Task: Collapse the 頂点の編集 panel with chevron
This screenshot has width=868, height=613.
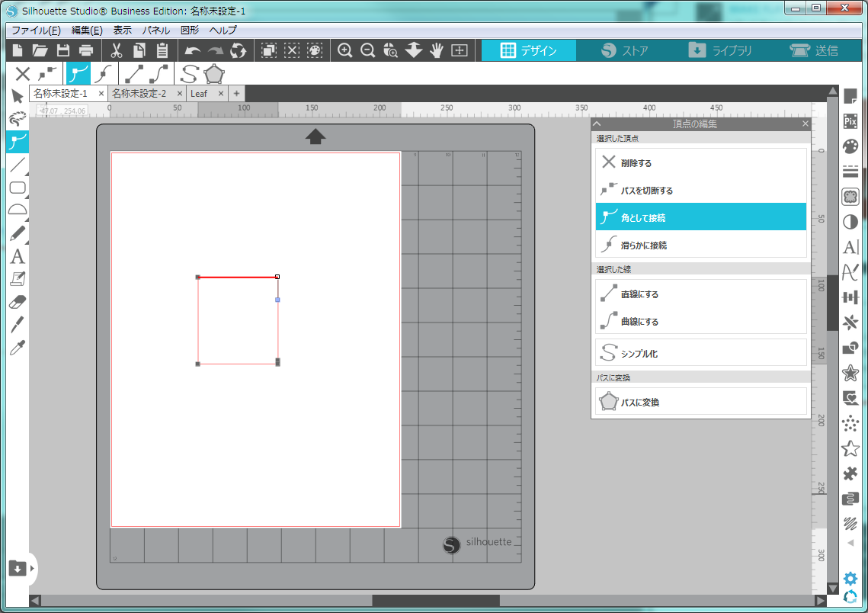Action: click(598, 124)
